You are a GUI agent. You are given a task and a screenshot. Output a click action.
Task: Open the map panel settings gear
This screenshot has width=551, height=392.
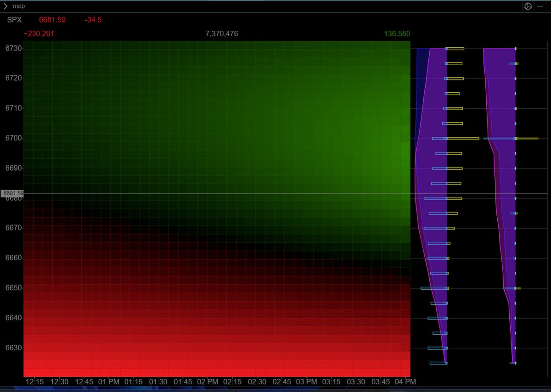(x=528, y=6)
